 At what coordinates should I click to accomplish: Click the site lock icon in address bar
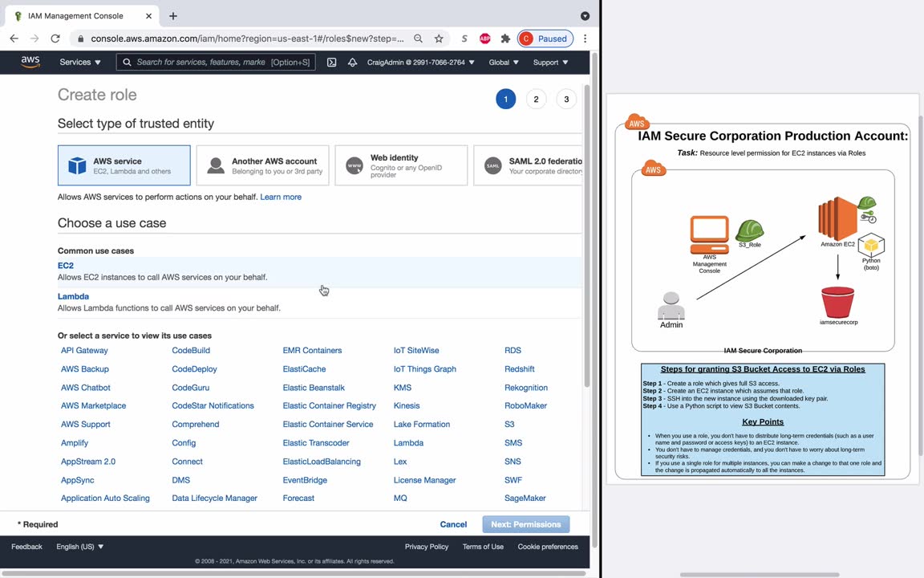[81, 39]
